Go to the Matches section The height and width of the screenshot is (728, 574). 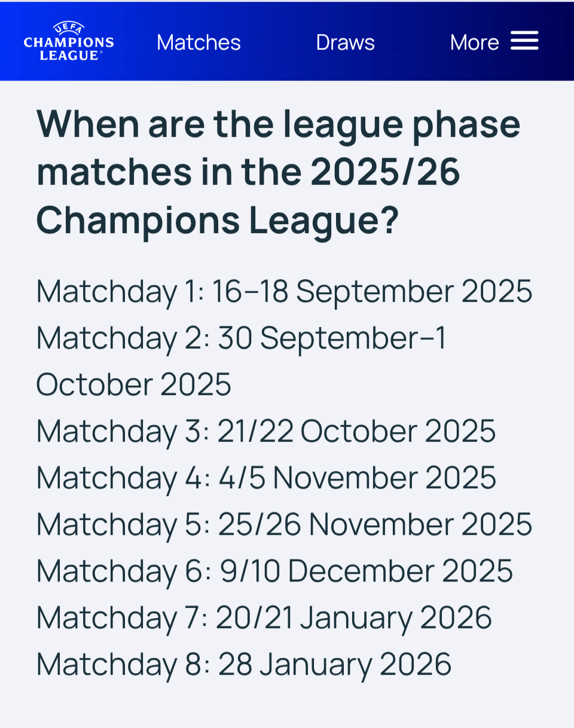[x=199, y=42]
